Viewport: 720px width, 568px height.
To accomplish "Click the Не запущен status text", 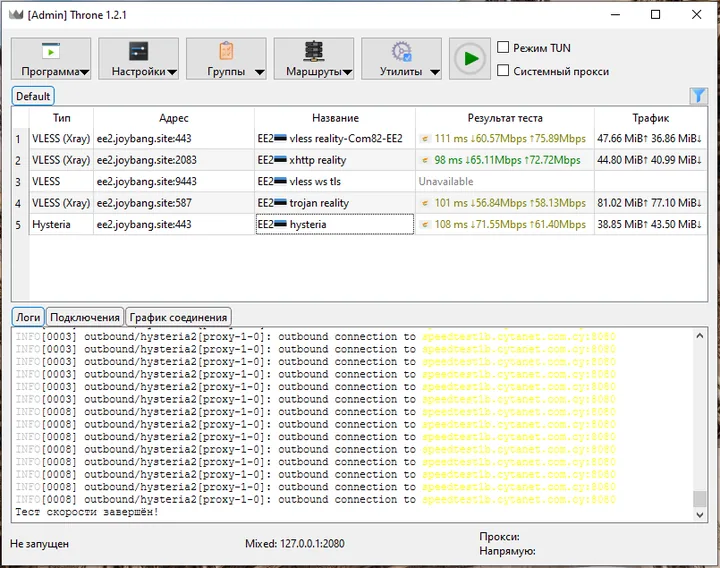I will click(x=39, y=544).
